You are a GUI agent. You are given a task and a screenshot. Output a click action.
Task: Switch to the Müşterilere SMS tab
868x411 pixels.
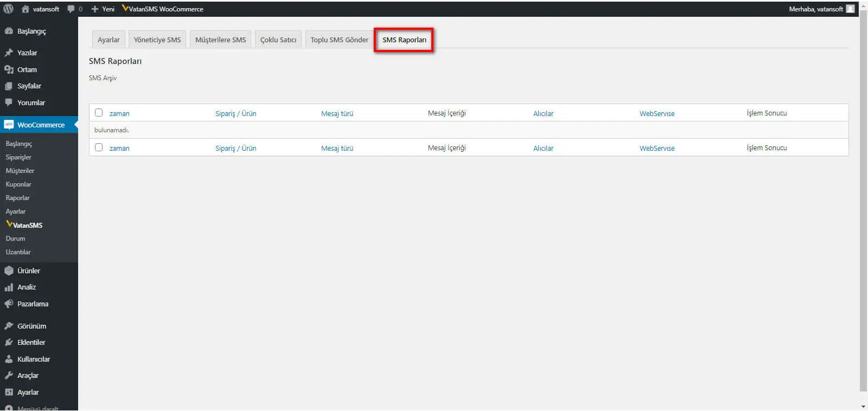220,40
